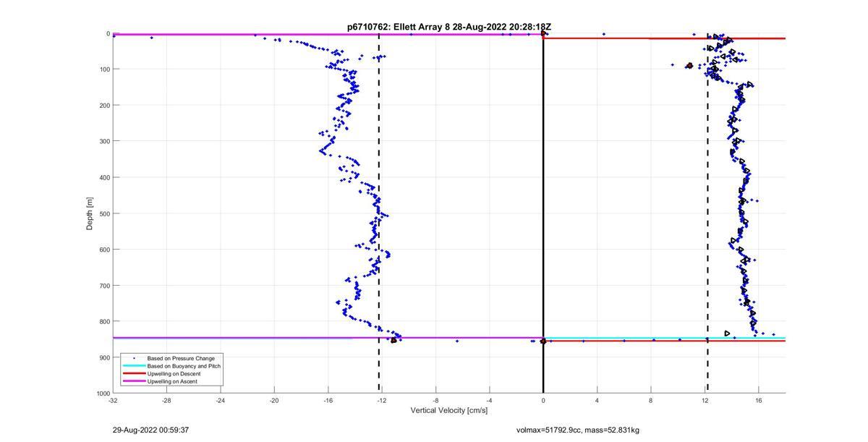Click the x-axis tick label 4

(597, 400)
